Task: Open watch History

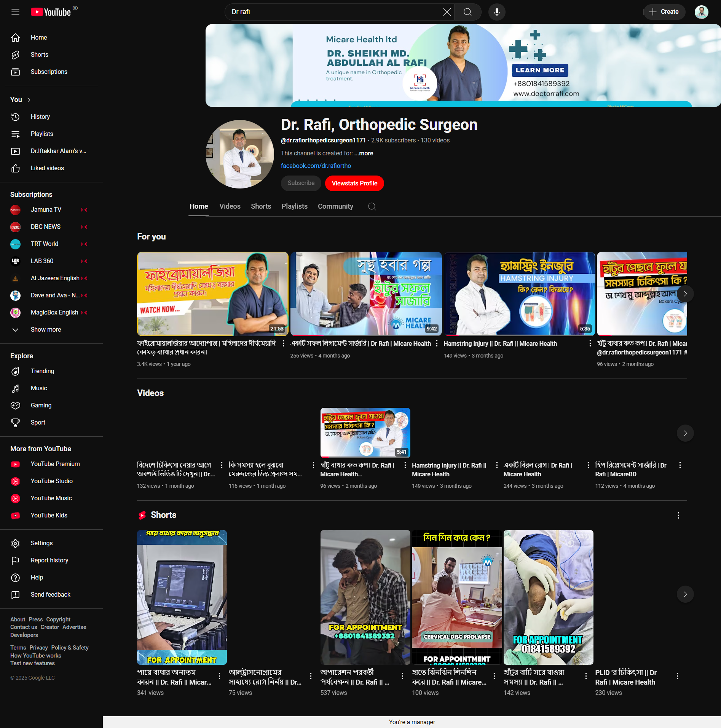Action: [51, 117]
